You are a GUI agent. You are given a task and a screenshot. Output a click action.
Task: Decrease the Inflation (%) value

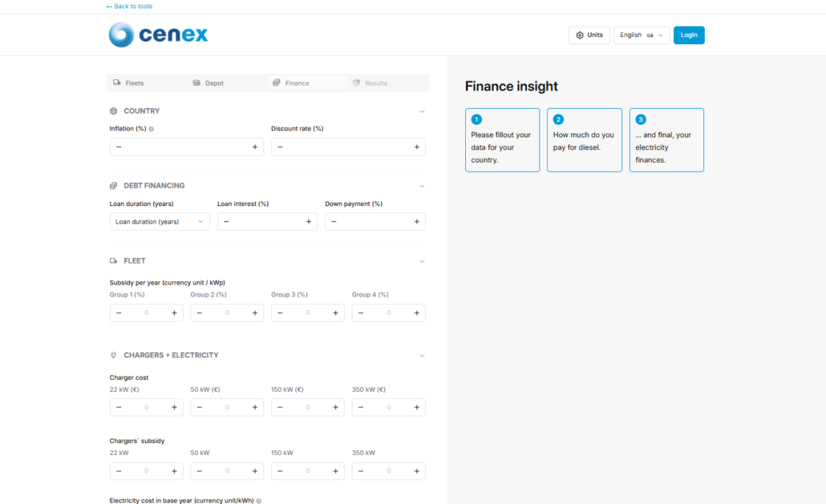coord(119,147)
